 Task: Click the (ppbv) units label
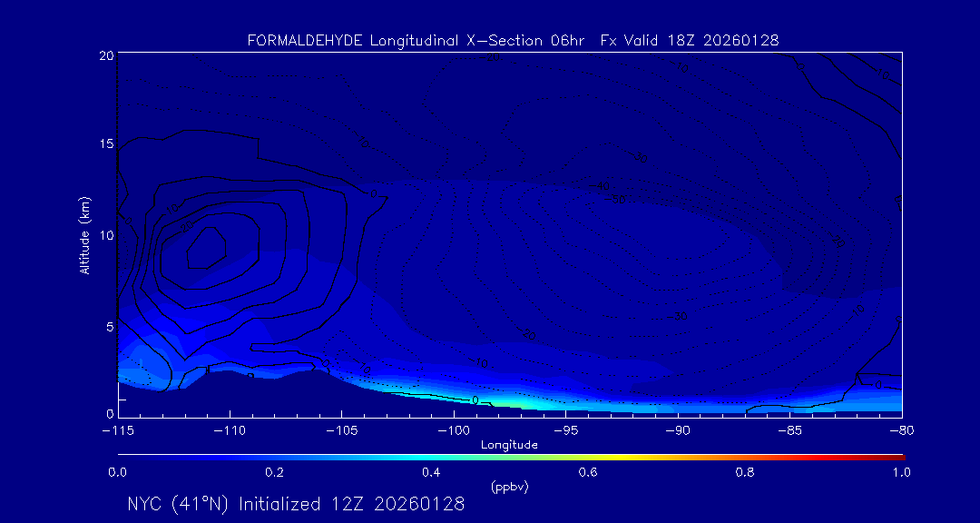tap(509, 487)
